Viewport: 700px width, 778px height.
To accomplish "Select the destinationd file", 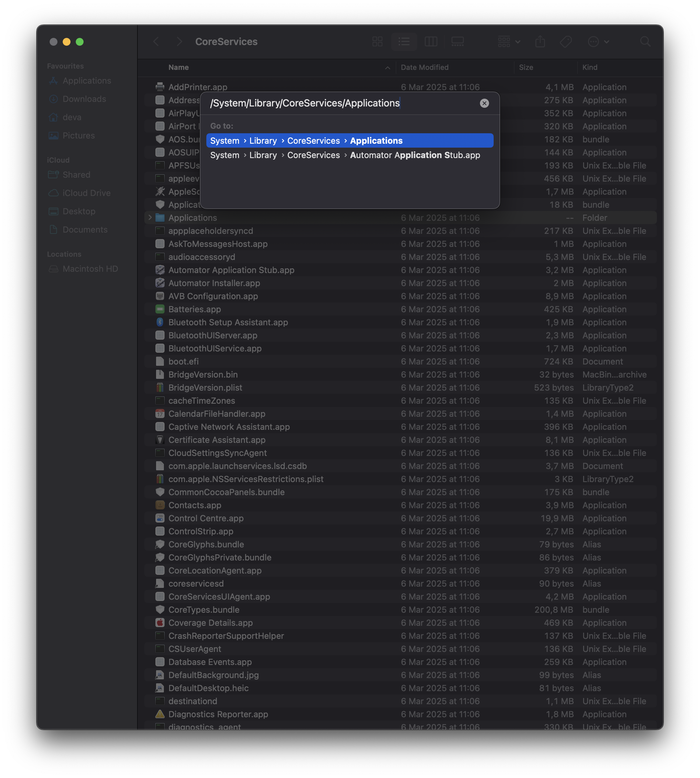I will coord(400,701).
